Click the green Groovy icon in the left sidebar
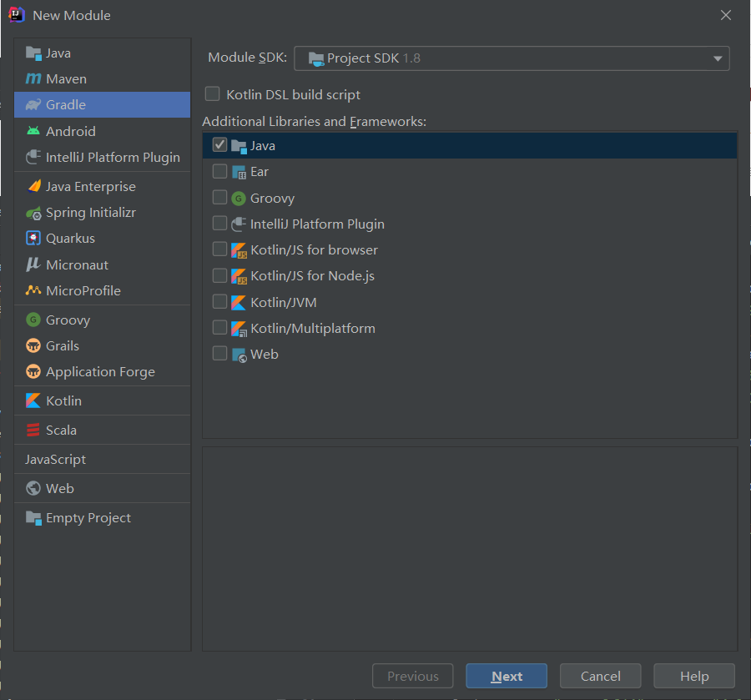 pos(33,320)
